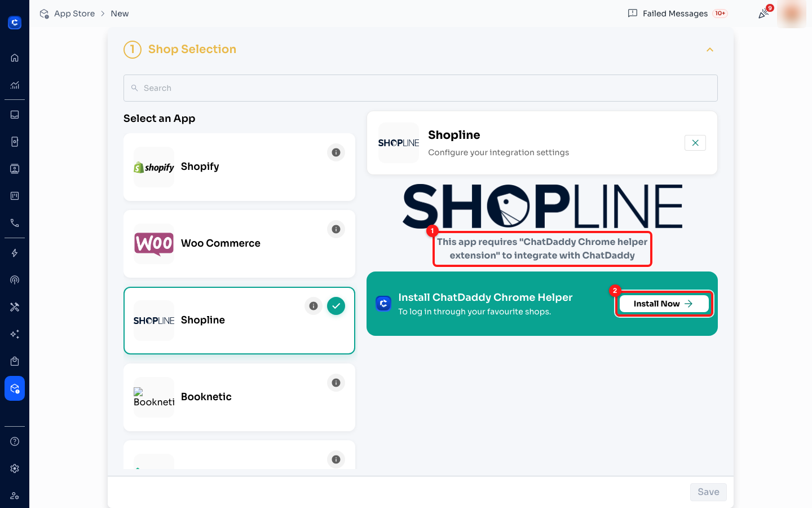Viewport: 812px width, 508px height.
Task: Open the phone contacts book icon
Action: (15, 142)
